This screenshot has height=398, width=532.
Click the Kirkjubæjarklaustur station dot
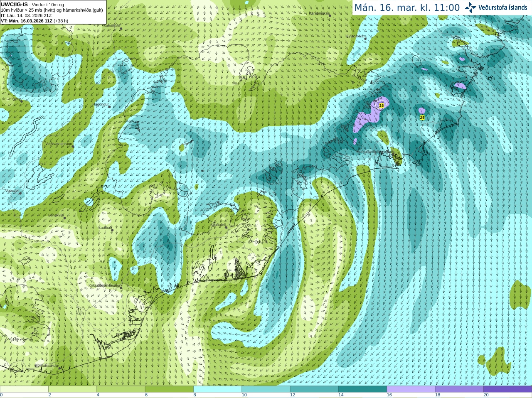(x=121, y=287)
